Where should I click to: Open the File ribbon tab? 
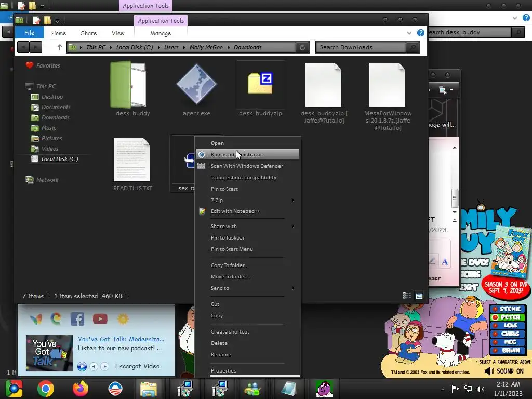(29, 33)
